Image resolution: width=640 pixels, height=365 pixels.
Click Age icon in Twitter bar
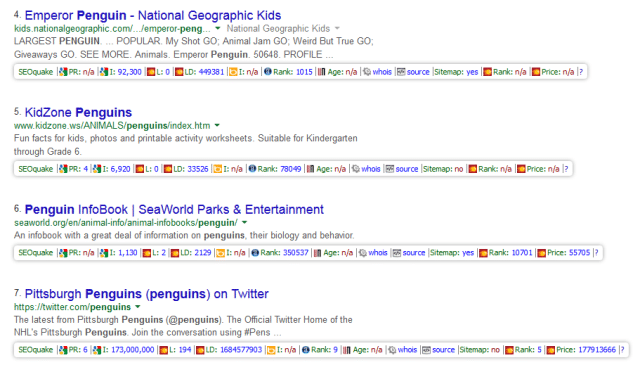347,350
